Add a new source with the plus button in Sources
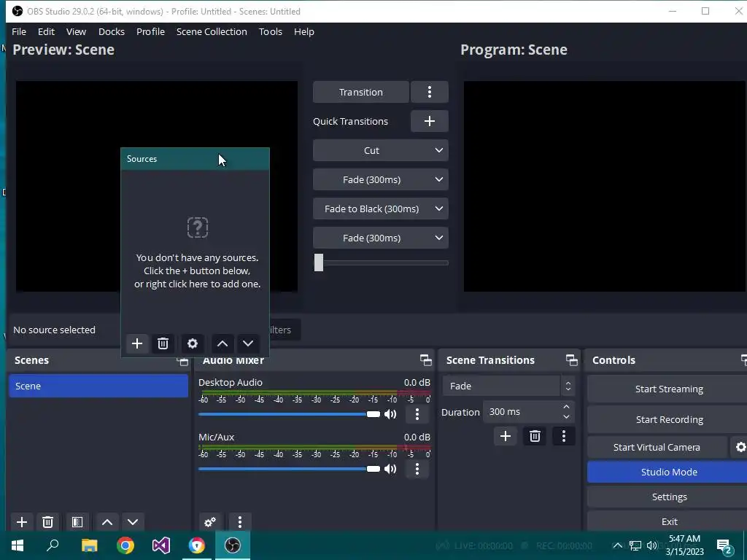The height and width of the screenshot is (560, 747). [x=137, y=343]
